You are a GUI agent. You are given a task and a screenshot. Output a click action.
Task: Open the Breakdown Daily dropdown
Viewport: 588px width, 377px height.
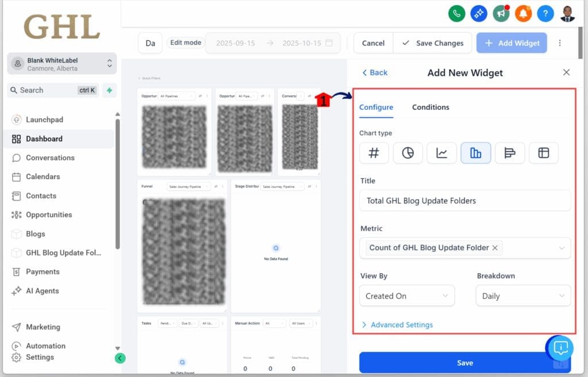tap(523, 296)
